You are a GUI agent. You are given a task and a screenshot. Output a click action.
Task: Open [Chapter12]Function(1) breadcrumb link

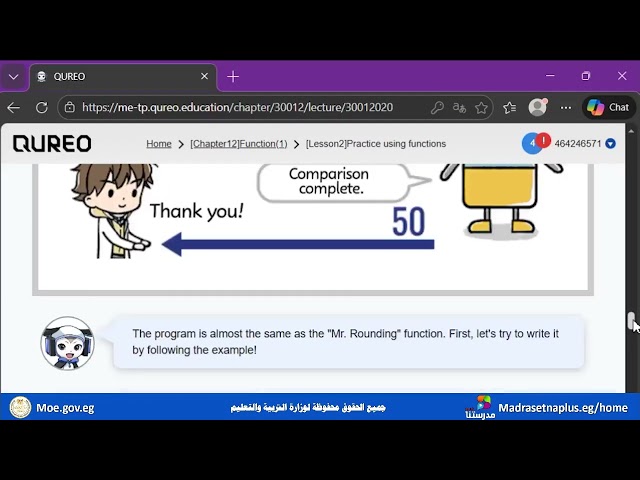tap(239, 144)
